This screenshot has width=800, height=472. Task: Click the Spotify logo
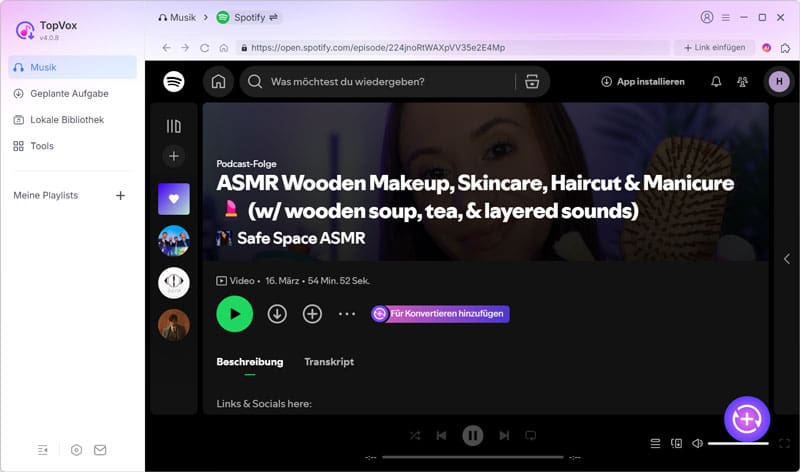[x=174, y=82]
